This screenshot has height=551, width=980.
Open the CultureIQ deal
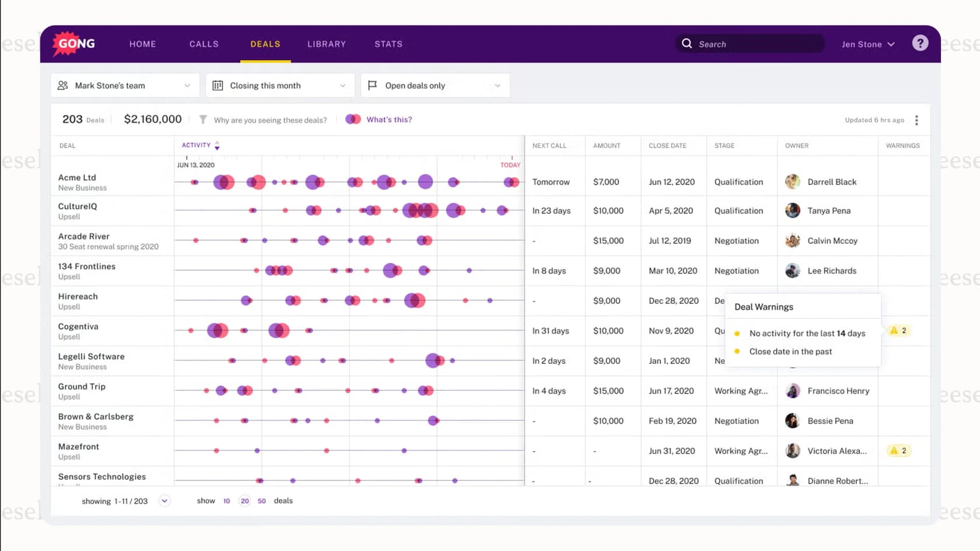pyautogui.click(x=78, y=206)
